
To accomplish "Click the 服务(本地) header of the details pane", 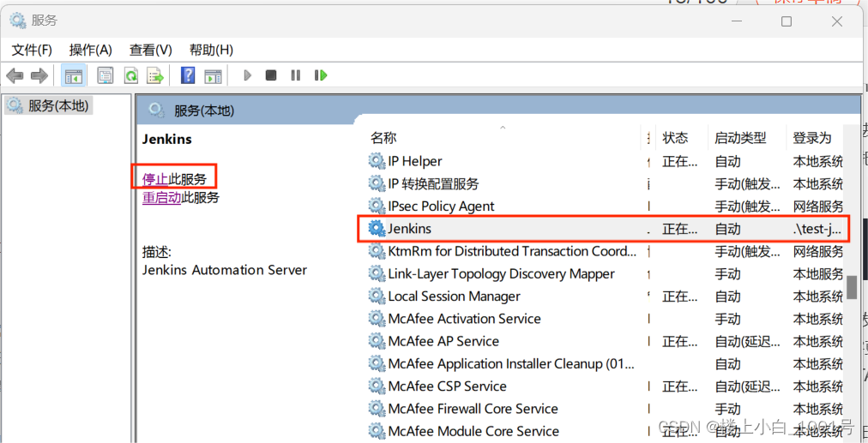I will click(204, 111).
